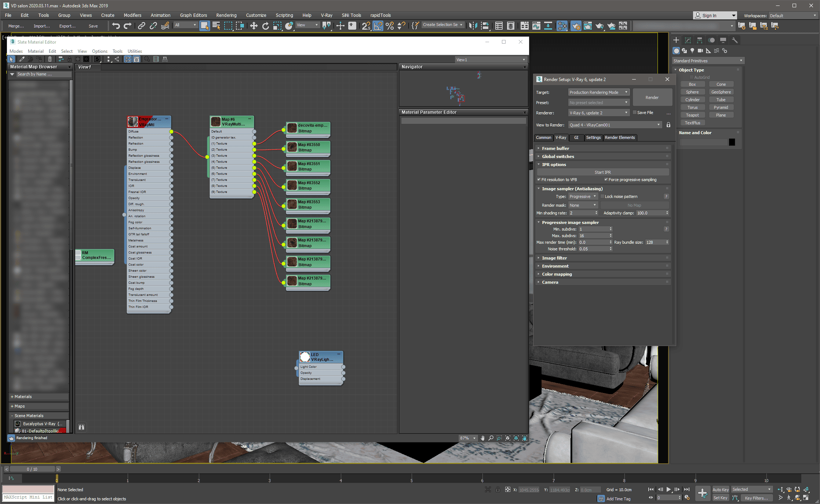Open the Curve Editor from toolbar
Viewport: 820px width, 504px height.
pyautogui.click(x=536, y=26)
